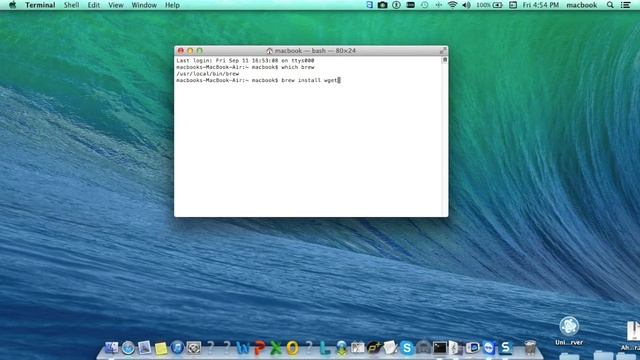The height and width of the screenshot is (360, 640).
Task: Zoom Terminal window with the green button
Action: 200,51
